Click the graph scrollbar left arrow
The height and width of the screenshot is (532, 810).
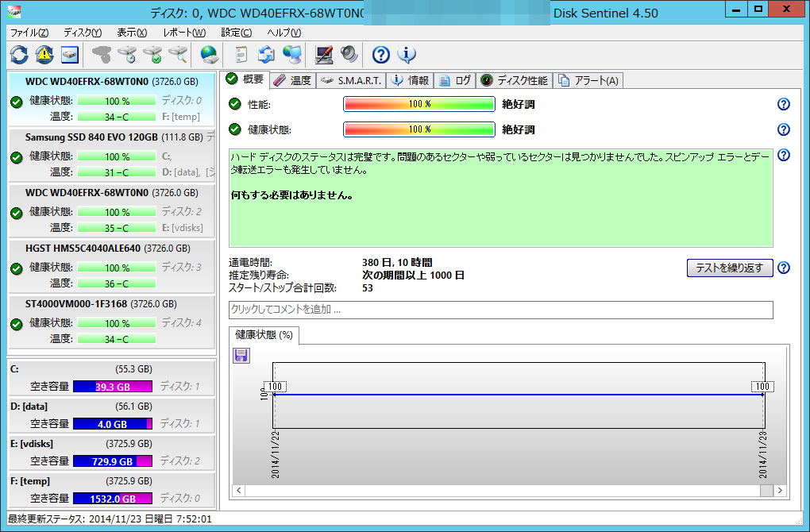coord(239,490)
